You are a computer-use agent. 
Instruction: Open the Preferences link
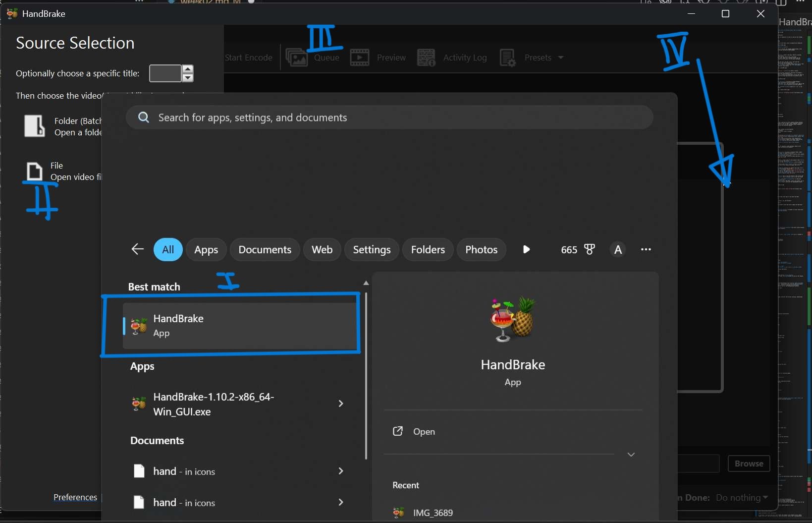(x=75, y=497)
